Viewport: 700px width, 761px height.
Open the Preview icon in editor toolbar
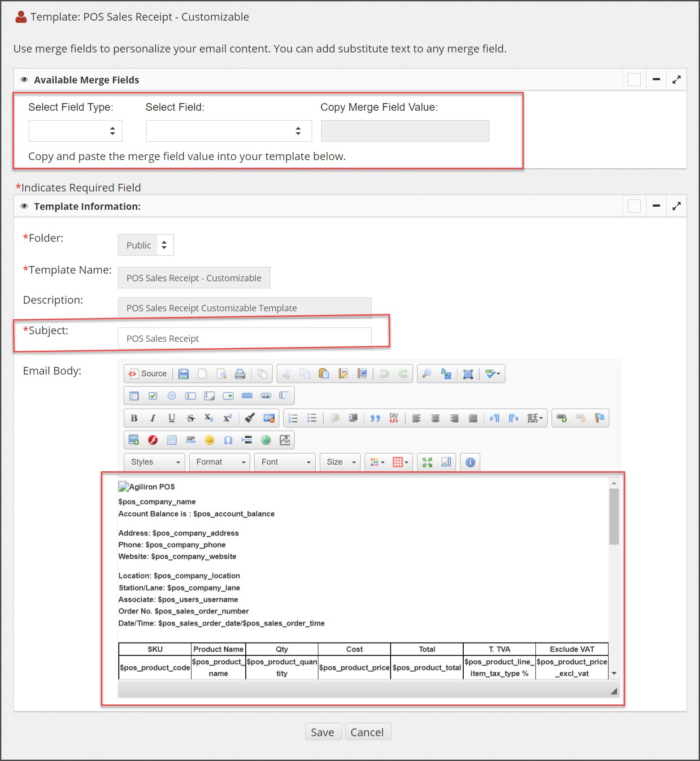click(x=221, y=374)
